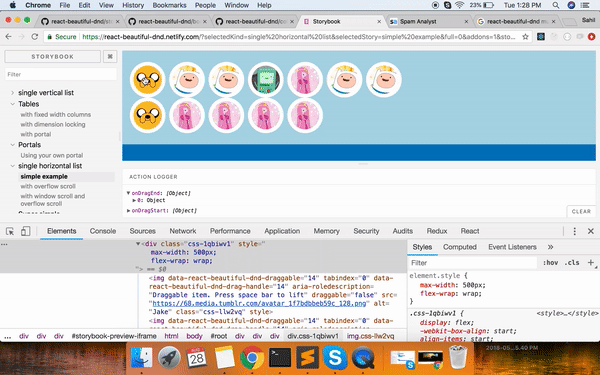
Task: Switch to the Console tab in DevTools
Action: [x=103, y=231]
